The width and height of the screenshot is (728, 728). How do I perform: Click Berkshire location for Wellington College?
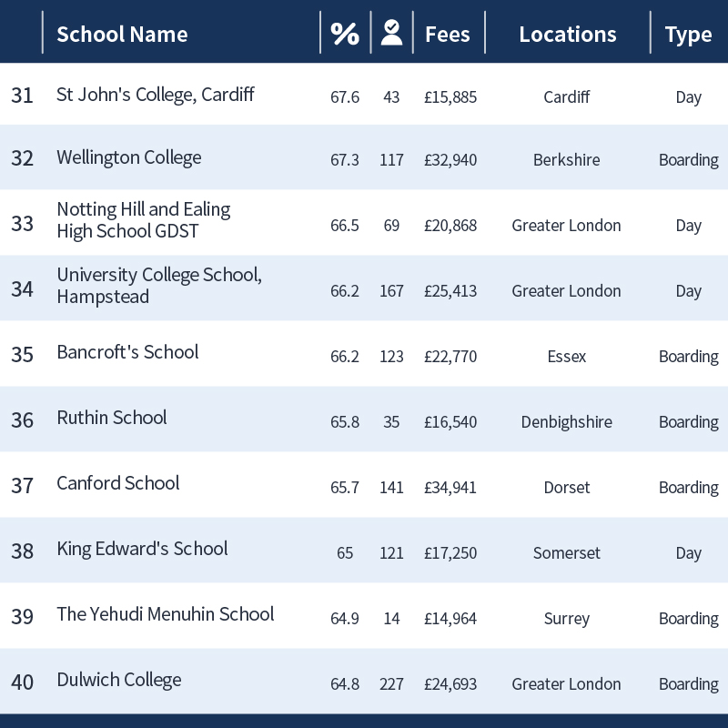click(x=566, y=160)
